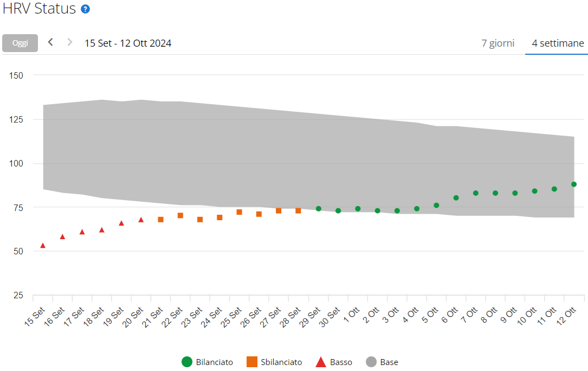The image size is (588, 371).
Task: Click the red Basso legend triangle
Action: pyautogui.click(x=321, y=362)
